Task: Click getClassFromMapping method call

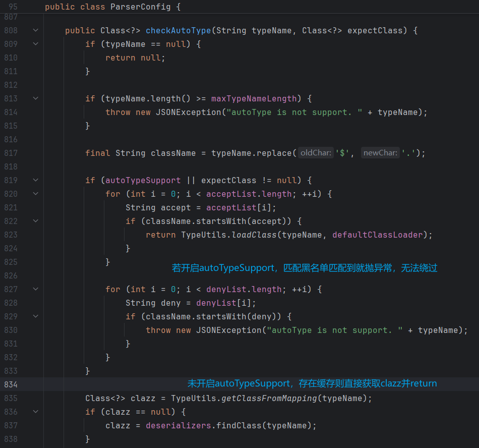Action: (x=269, y=398)
